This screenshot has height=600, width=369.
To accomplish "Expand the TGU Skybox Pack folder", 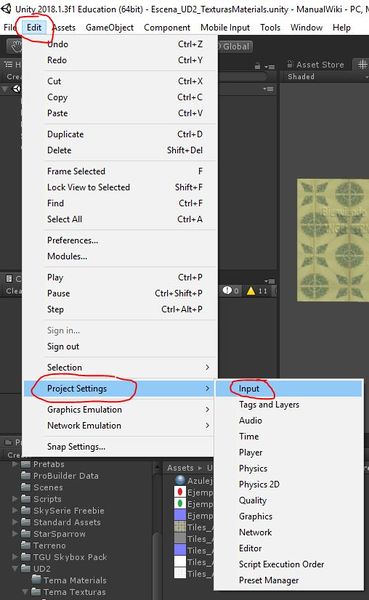I will tap(15, 557).
